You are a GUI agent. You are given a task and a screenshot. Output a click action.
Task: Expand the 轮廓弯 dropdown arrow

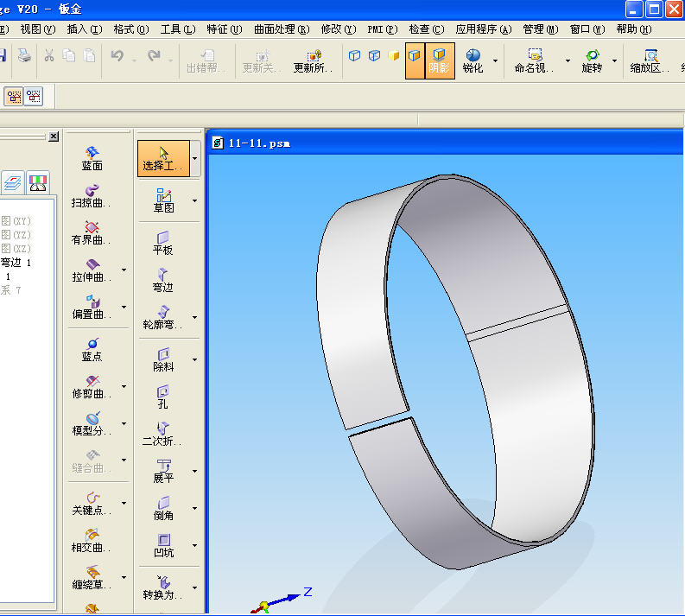pos(195,317)
